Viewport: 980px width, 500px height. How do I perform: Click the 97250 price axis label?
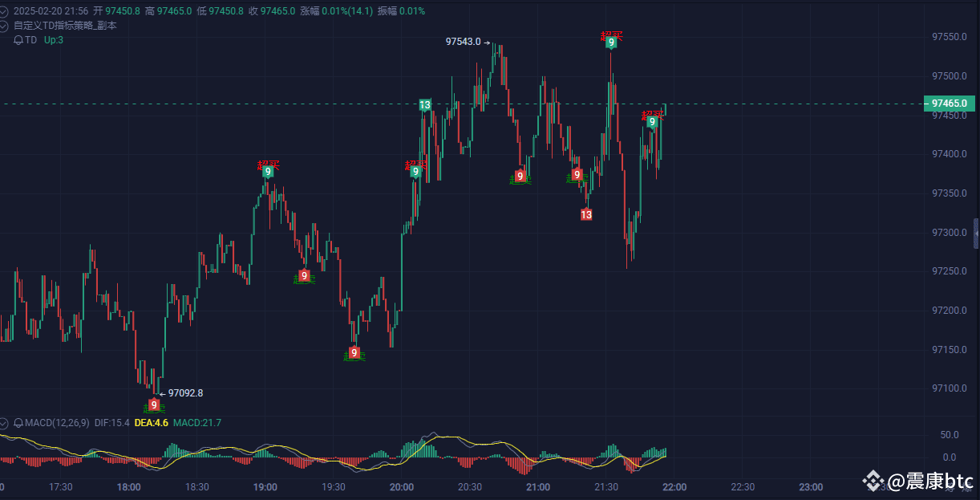[949, 271]
